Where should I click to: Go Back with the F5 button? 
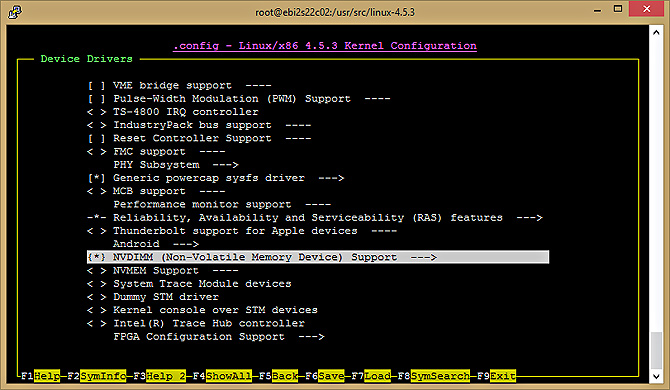click(x=278, y=376)
